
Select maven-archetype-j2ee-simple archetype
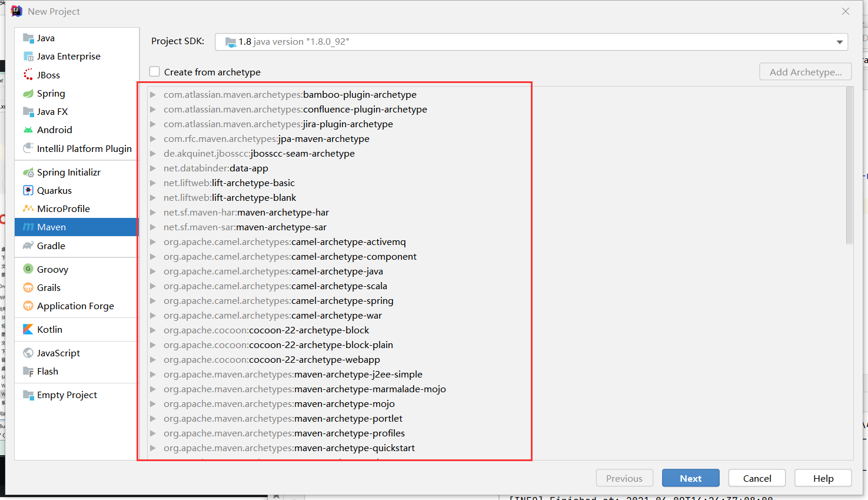click(x=293, y=374)
